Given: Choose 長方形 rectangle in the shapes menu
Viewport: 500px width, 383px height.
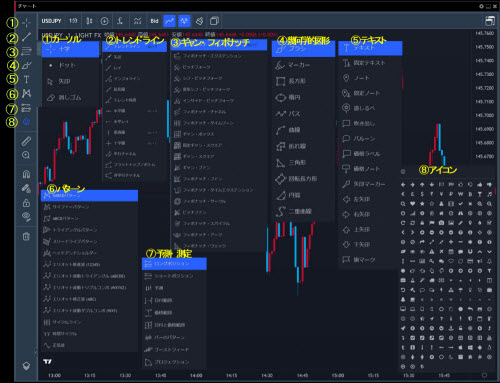Looking at the screenshot, I should pyautogui.click(x=303, y=81).
